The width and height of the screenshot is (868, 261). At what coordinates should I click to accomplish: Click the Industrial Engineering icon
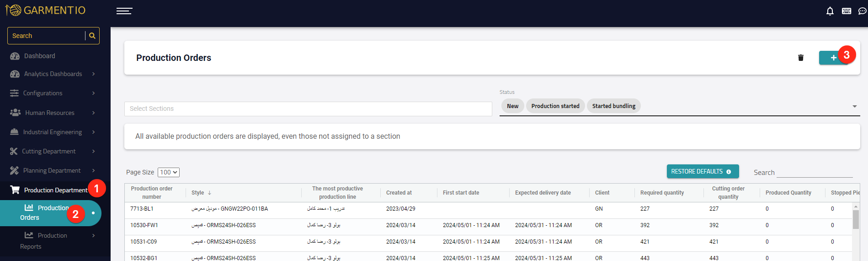(15, 132)
